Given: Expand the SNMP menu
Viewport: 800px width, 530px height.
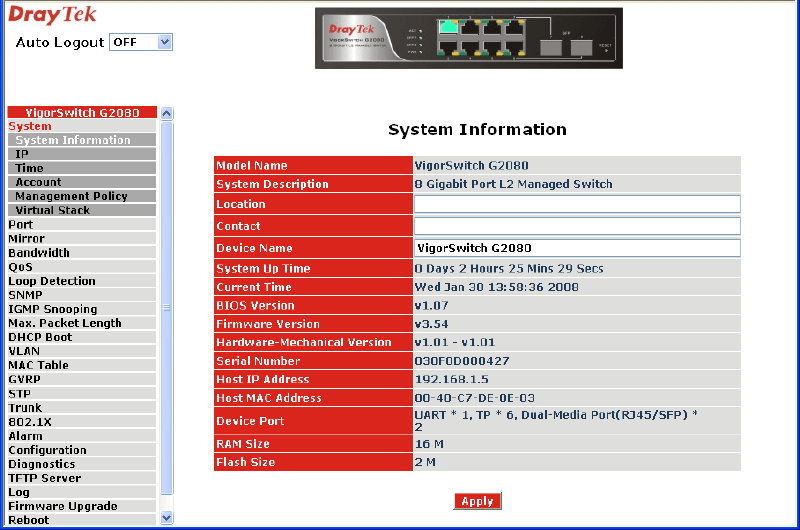Looking at the screenshot, I should pyautogui.click(x=82, y=295).
